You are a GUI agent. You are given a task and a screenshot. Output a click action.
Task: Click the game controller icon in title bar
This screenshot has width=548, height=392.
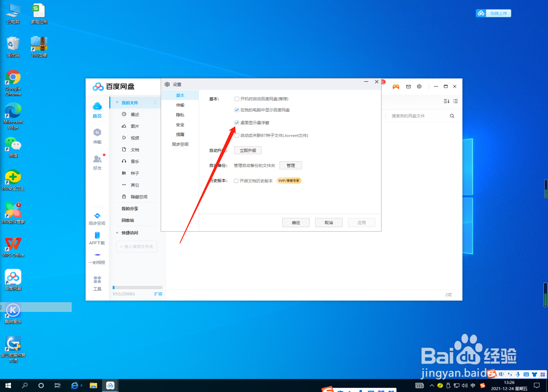click(396, 86)
